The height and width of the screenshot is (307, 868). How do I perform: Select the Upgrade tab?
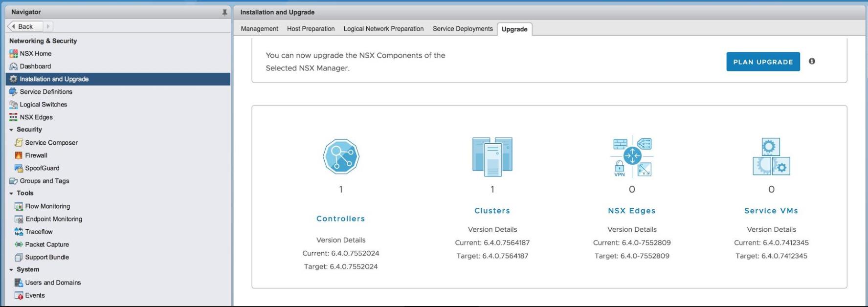click(514, 29)
